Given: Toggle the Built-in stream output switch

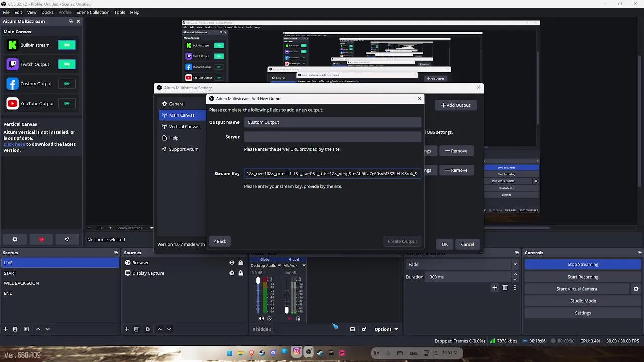Looking at the screenshot, I should click(x=67, y=45).
